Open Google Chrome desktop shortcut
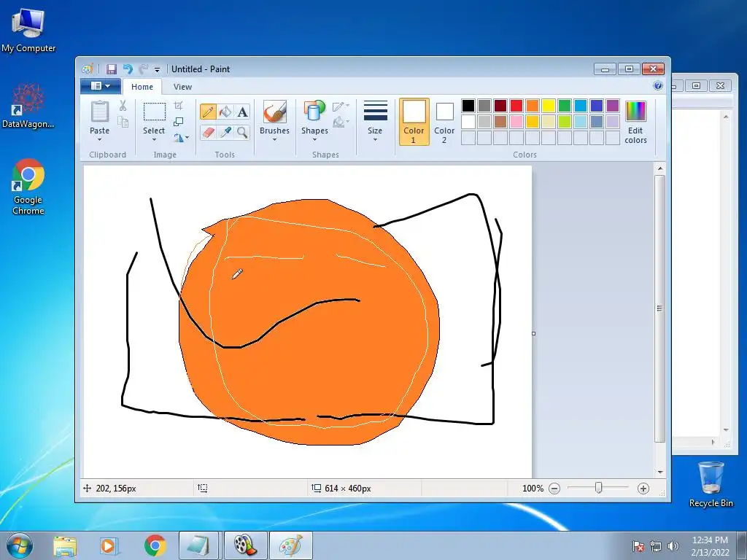747x560 pixels. [28, 187]
